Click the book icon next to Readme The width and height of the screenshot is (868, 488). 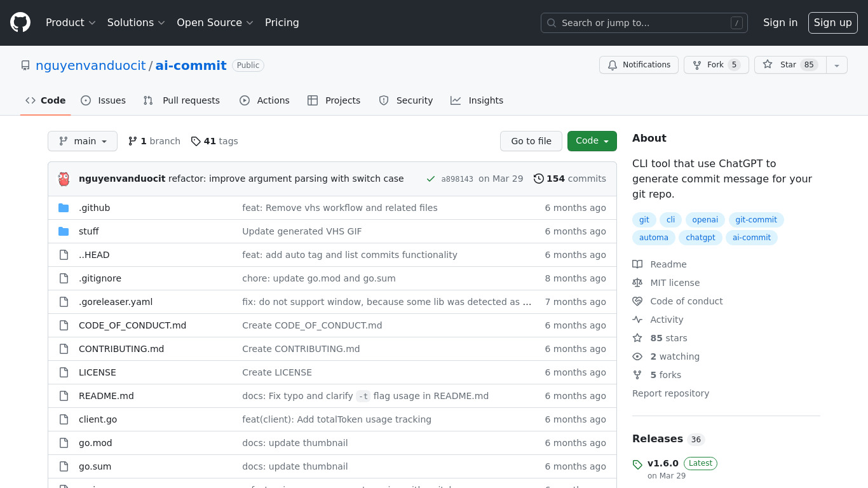(x=637, y=264)
